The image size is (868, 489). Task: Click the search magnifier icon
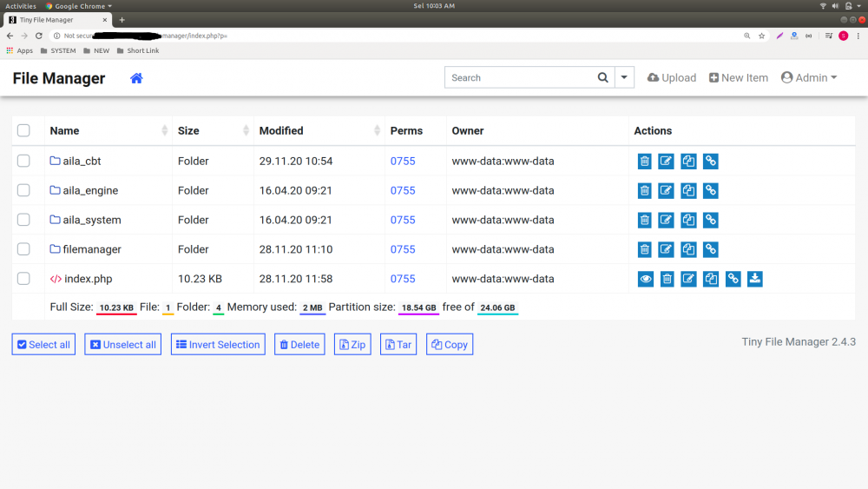[x=602, y=77]
